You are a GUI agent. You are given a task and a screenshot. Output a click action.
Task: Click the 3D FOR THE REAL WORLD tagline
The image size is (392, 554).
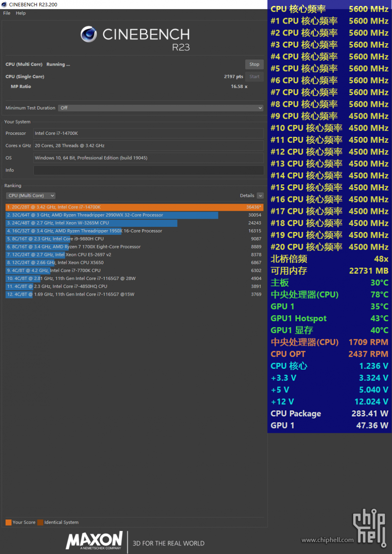(x=168, y=544)
